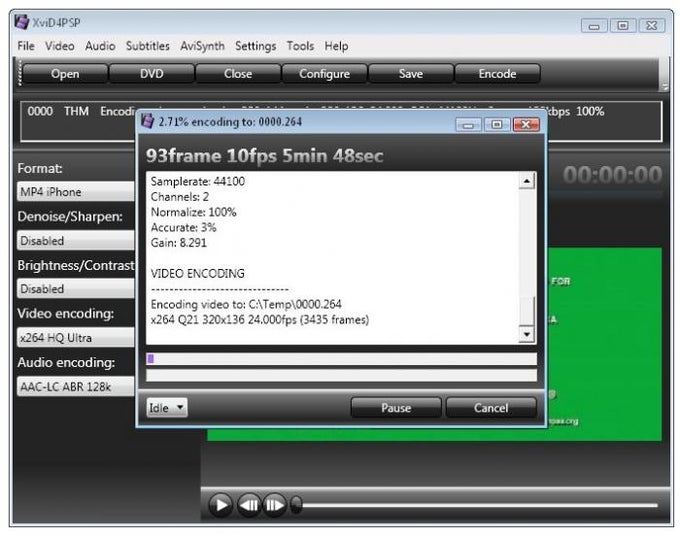680x535 pixels.
Task: Pause the current encoding
Action: tap(396, 408)
